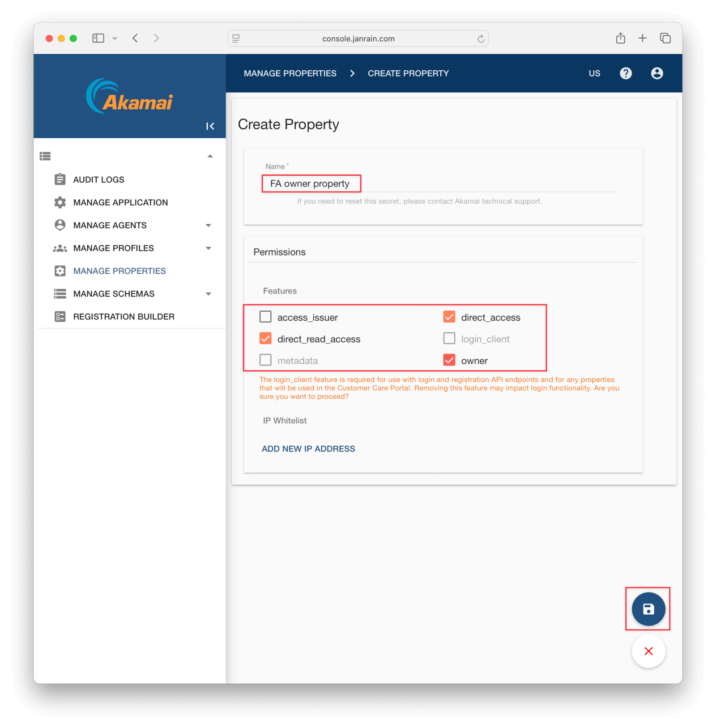Image resolution: width=716 pixels, height=728 pixels.
Task: Open the help question mark icon
Action: pos(626,73)
